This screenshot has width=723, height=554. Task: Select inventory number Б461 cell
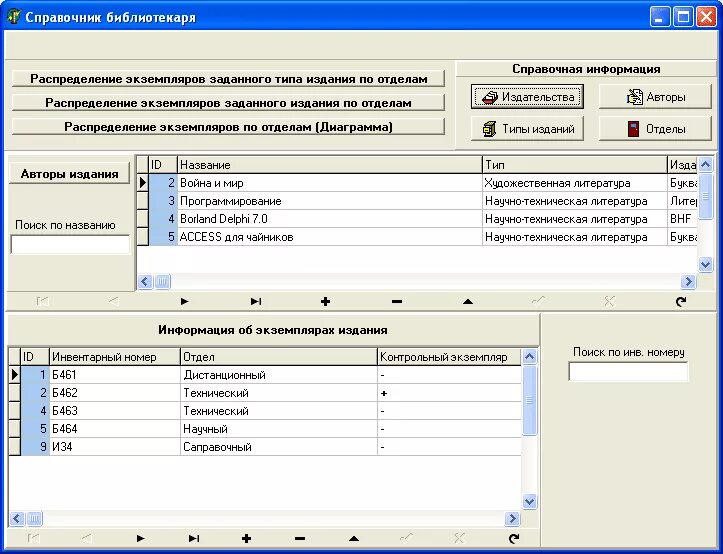click(115, 375)
